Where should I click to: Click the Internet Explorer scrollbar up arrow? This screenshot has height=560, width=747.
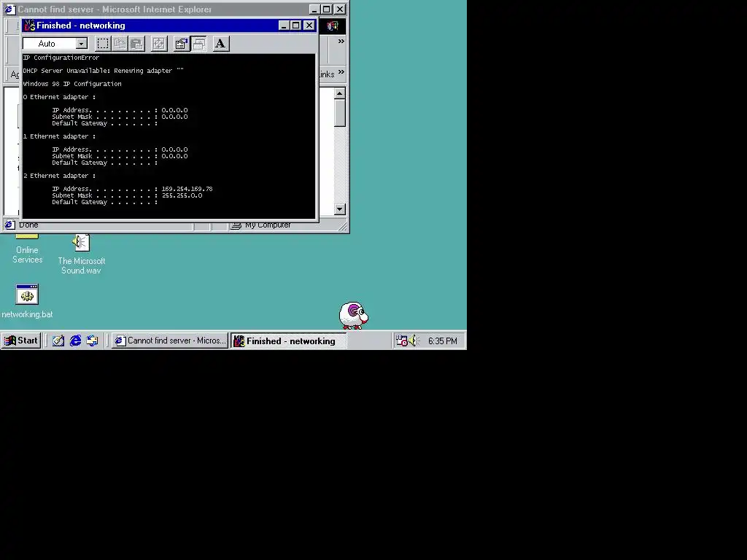(x=340, y=93)
